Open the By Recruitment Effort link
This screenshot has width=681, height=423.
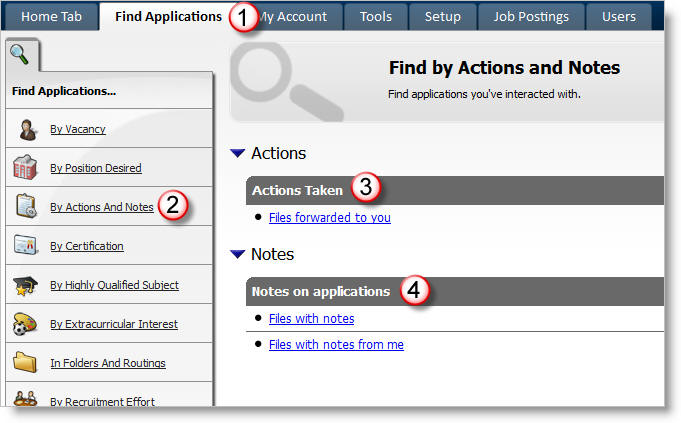(x=102, y=402)
